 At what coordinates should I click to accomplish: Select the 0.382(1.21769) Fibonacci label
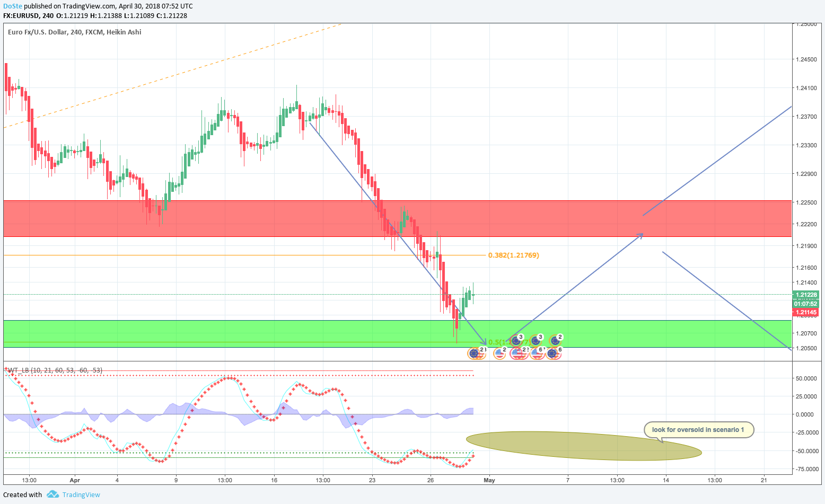tap(513, 255)
